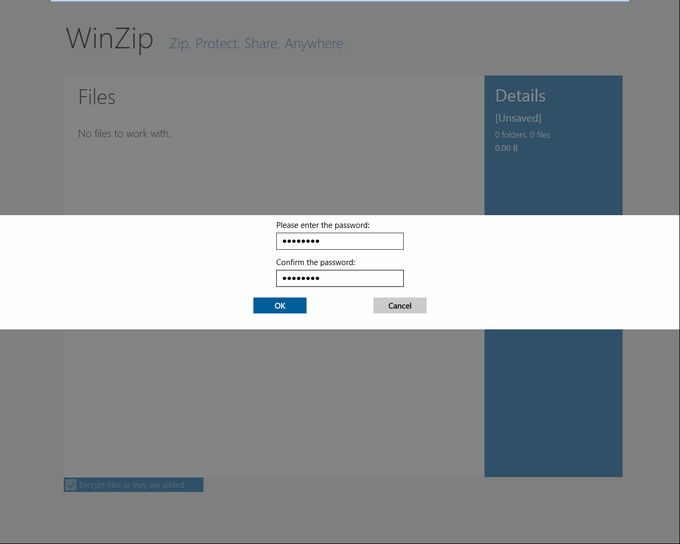Click the '0.00 B' size value
680x544 pixels.
click(x=507, y=148)
